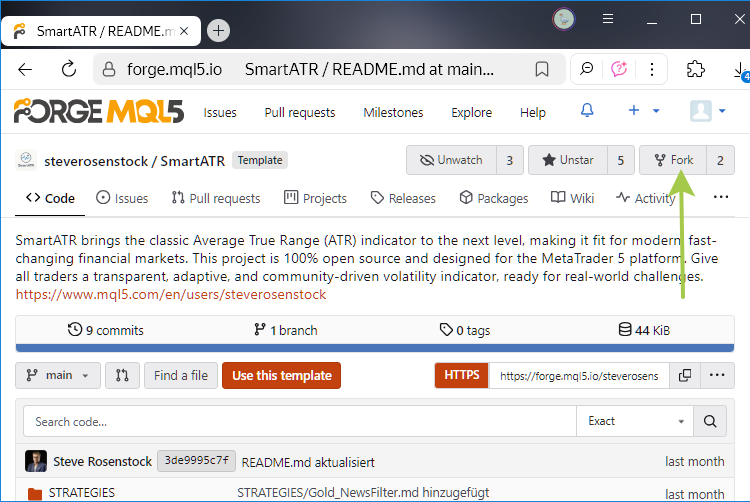View the forks count 2
750x502 pixels.
[720, 160]
